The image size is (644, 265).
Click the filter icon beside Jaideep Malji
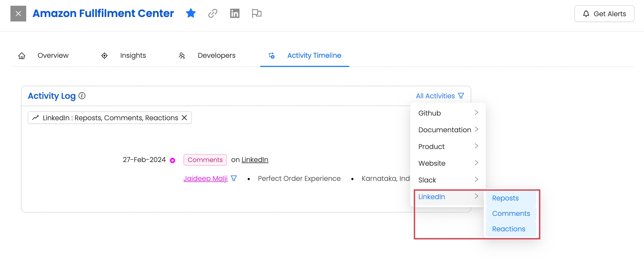234,178
